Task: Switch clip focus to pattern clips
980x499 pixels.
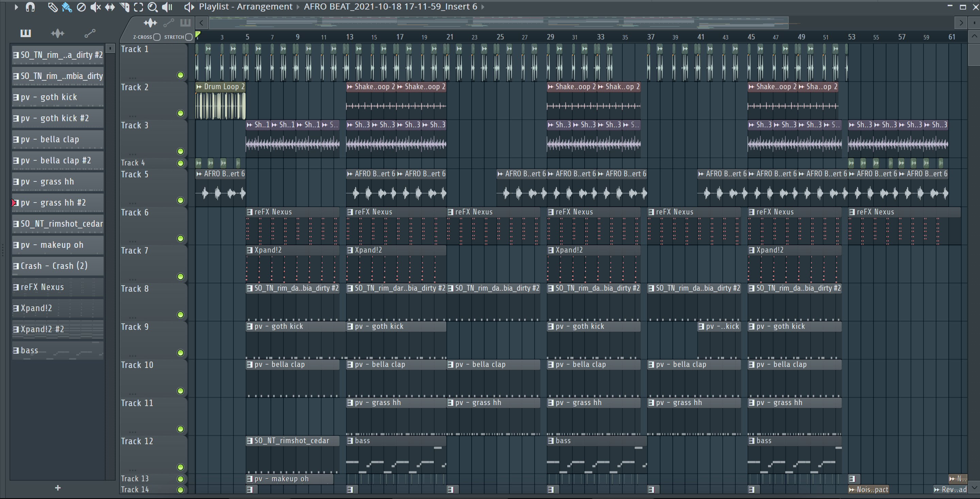Action: 185,23
